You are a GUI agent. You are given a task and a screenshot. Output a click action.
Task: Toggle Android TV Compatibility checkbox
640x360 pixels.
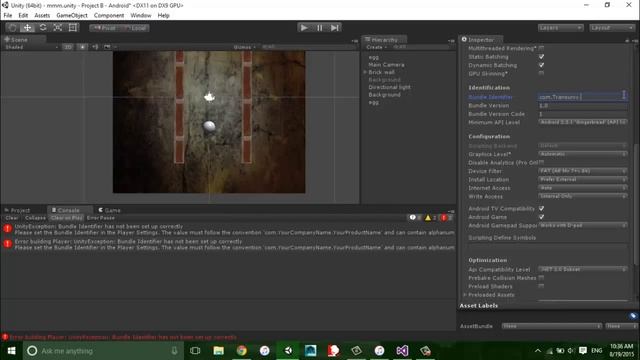[541, 209]
